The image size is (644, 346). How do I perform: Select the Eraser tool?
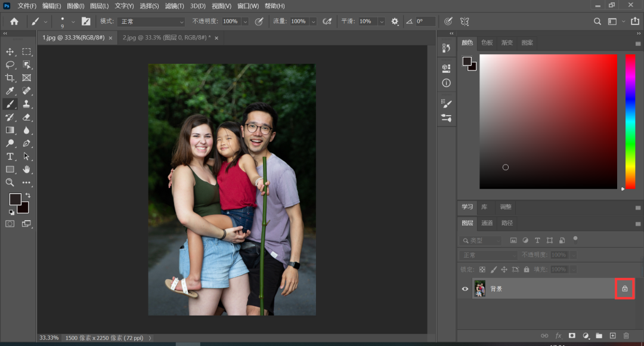(x=26, y=117)
